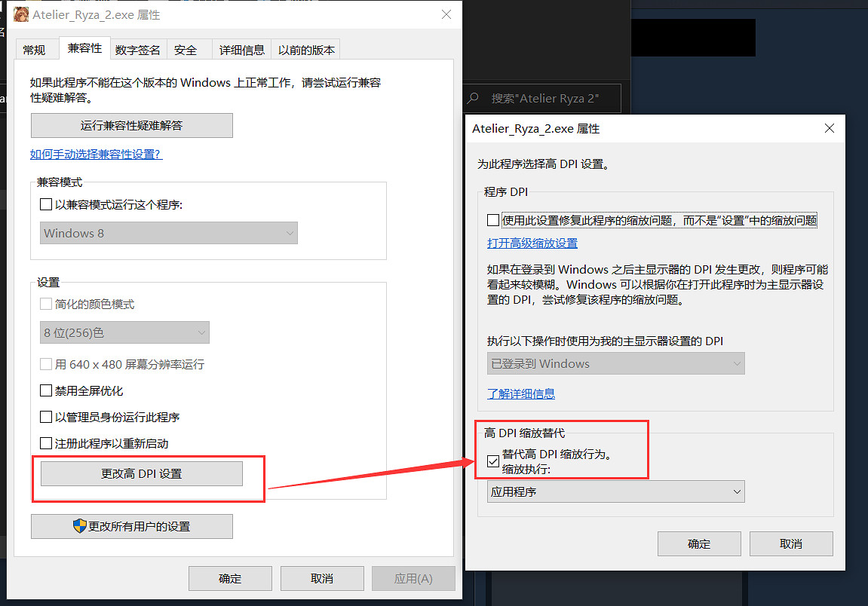
Task: Click the search magnifier icon
Action: pos(474,99)
